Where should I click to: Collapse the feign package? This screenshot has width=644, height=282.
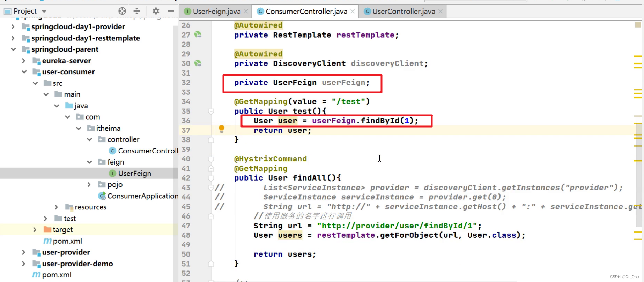click(x=89, y=162)
